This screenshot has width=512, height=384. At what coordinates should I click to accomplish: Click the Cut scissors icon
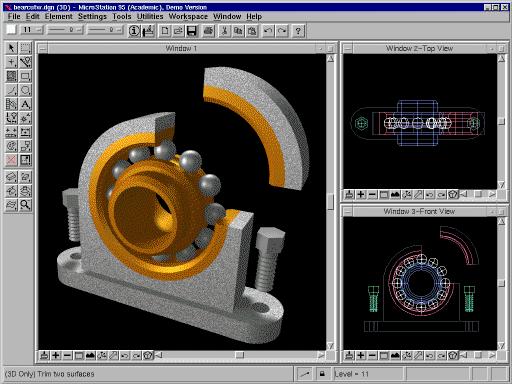point(224,31)
